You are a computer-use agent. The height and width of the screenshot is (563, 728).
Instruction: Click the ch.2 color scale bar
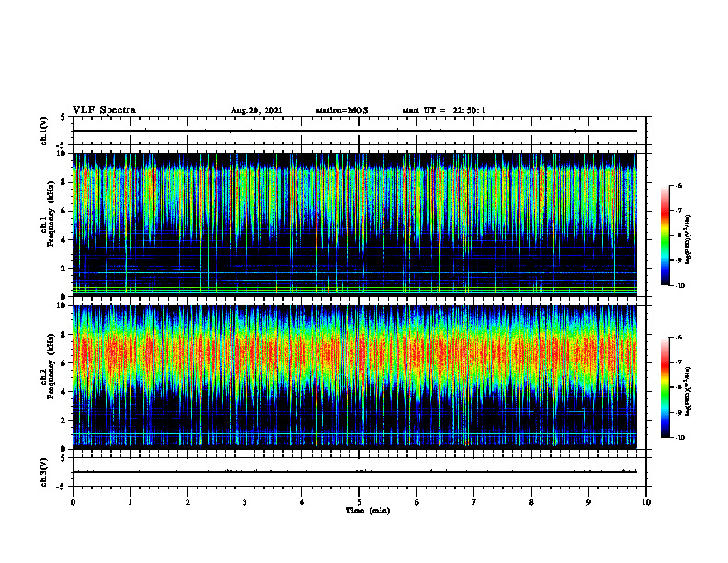point(665,387)
